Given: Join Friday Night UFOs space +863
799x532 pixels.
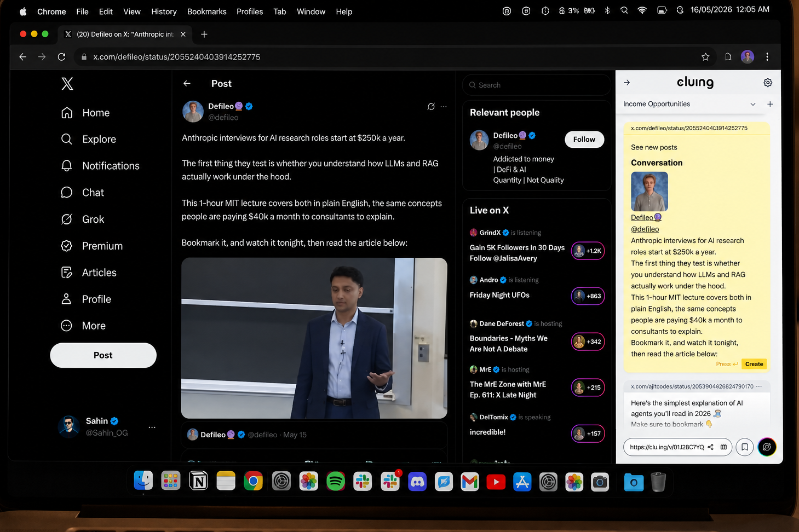Looking at the screenshot, I should coord(588,296).
